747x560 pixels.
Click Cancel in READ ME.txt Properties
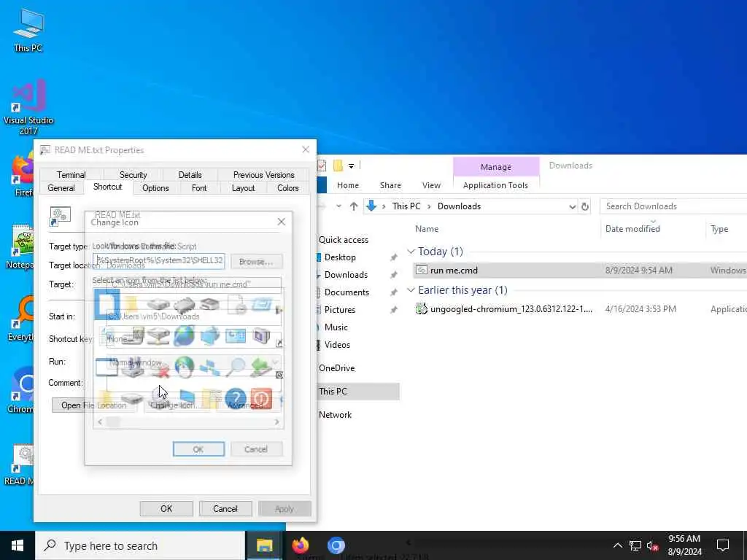pos(225,508)
